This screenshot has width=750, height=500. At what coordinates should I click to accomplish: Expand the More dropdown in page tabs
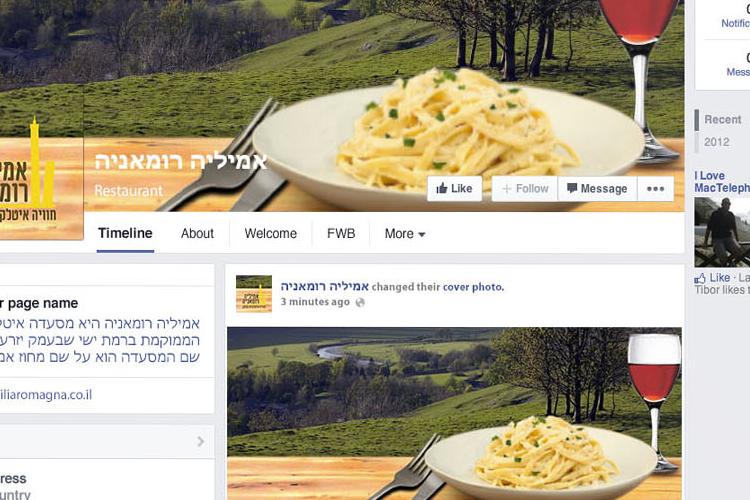point(405,233)
